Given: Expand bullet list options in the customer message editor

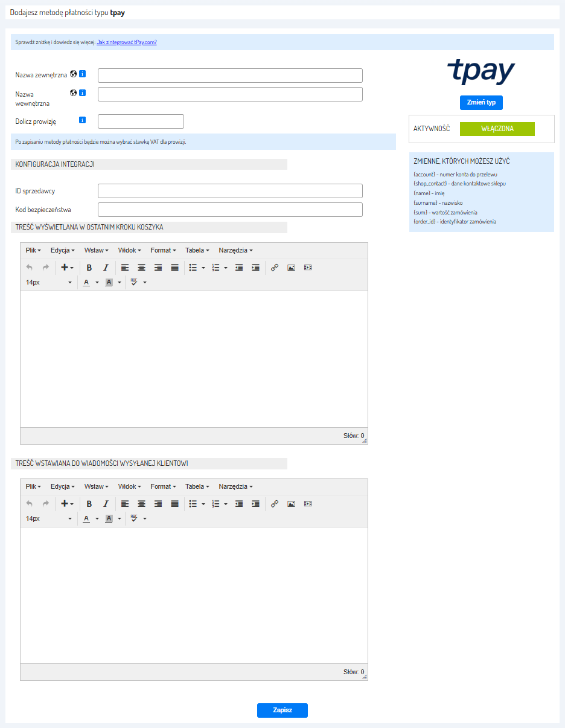Looking at the screenshot, I should [x=203, y=504].
